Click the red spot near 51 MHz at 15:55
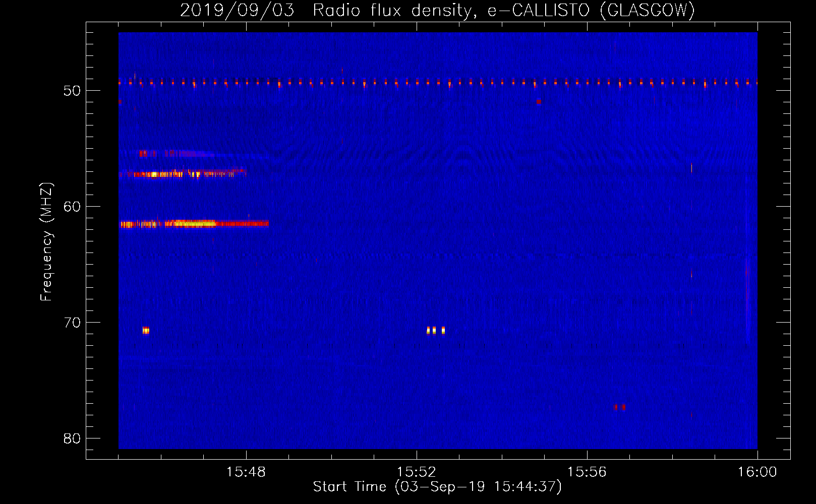Screen dimensions: 816x504 point(539,101)
